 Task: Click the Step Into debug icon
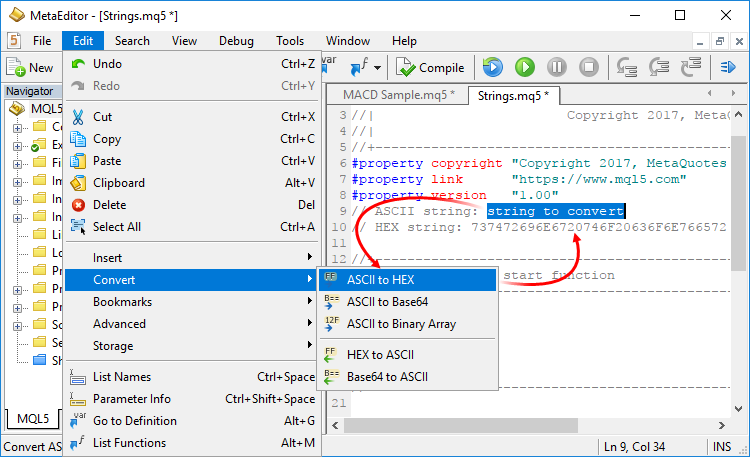pyautogui.click(x=627, y=68)
